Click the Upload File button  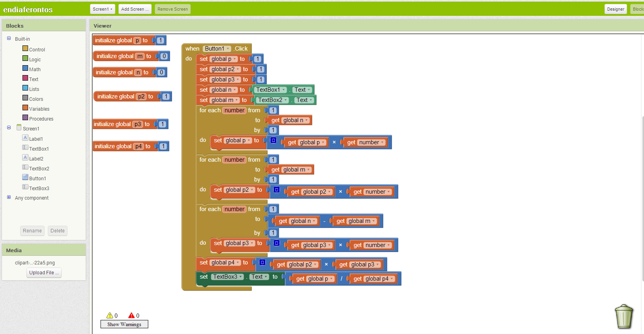tap(44, 273)
